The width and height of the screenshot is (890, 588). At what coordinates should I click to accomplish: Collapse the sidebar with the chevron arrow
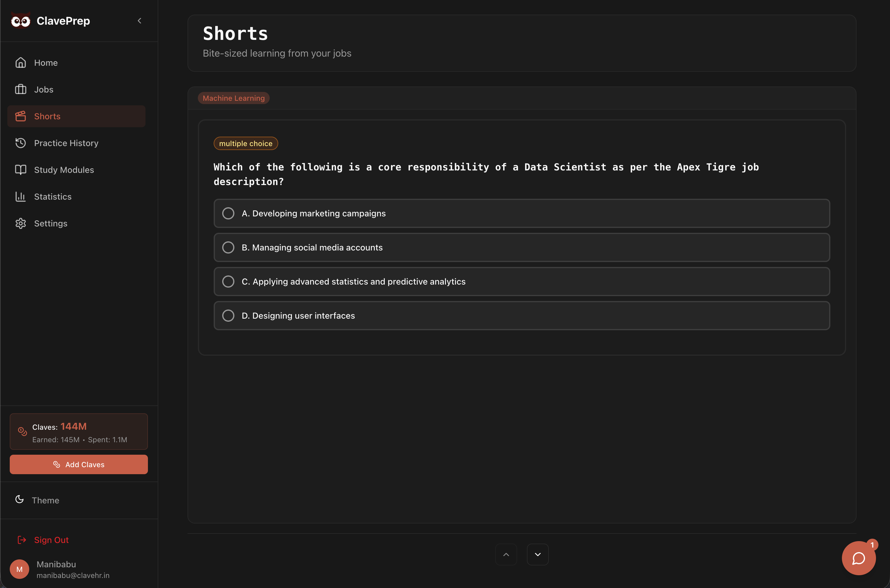coord(139,21)
